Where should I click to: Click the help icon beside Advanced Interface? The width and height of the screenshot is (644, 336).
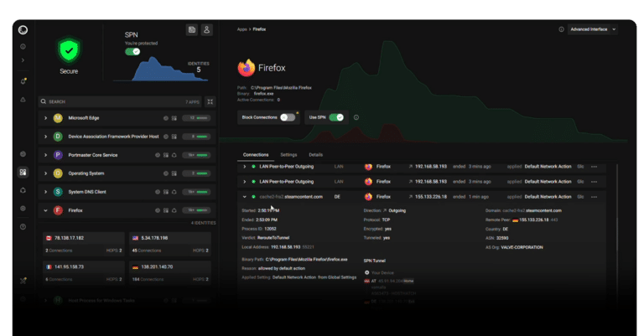pos(561,29)
